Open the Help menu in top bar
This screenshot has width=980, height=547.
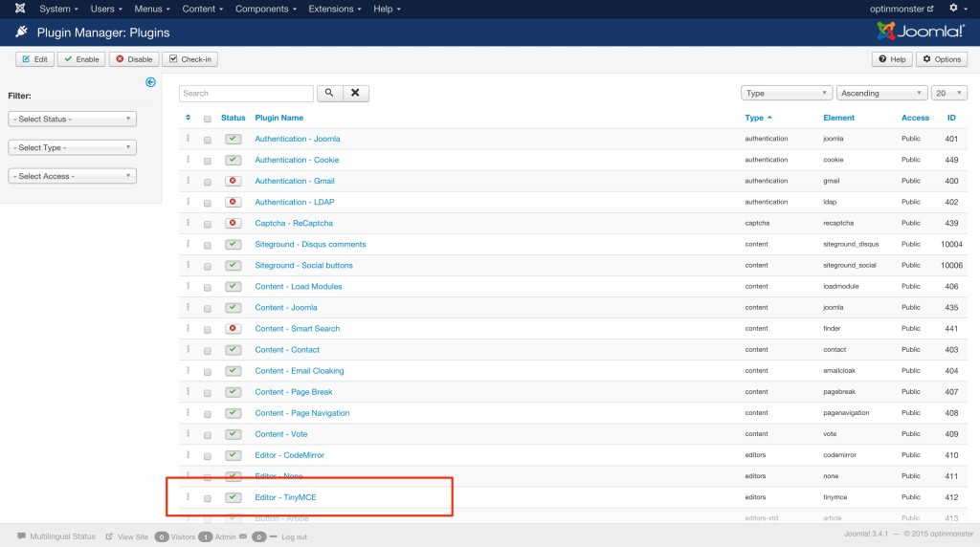click(387, 9)
